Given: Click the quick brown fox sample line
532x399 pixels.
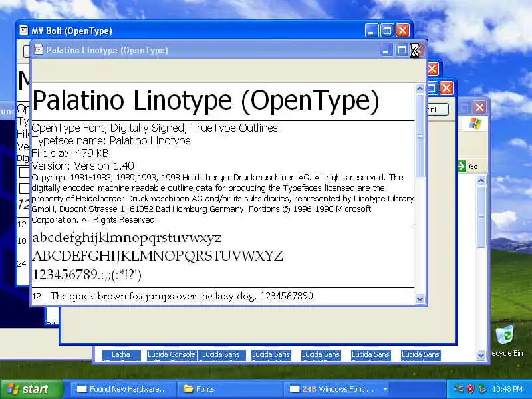Looking at the screenshot, I should (182, 296).
